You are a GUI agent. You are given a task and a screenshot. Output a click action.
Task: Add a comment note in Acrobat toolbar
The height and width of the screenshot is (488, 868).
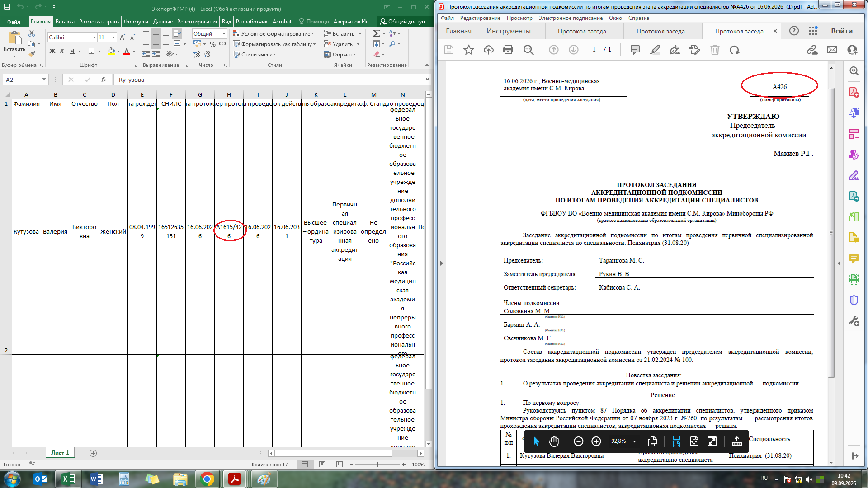635,50
